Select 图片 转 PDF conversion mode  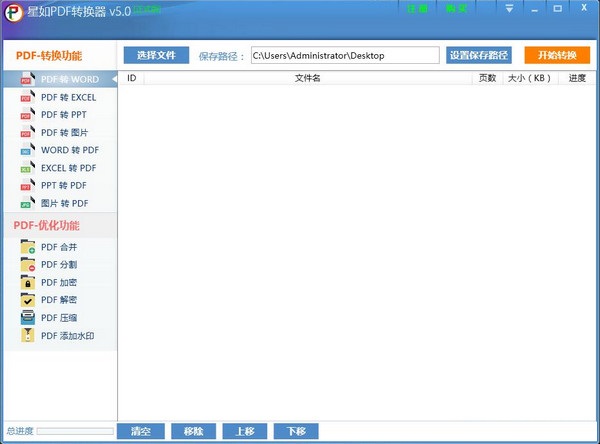tap(60, 203)
